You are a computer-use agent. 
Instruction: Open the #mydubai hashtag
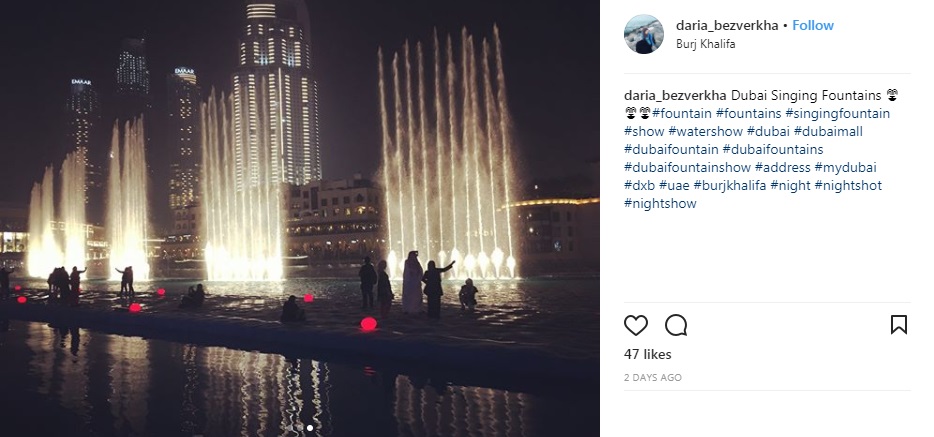(845, 167)
